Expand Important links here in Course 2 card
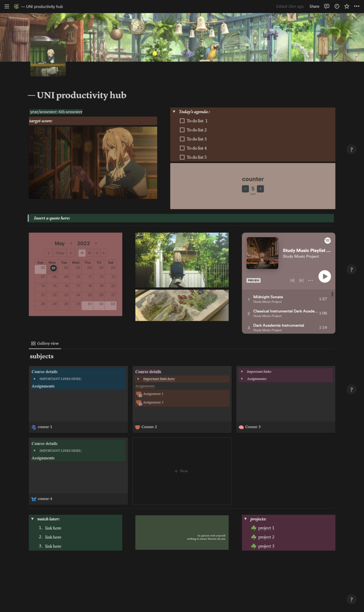The image size is (364, 612). [138, 379]
